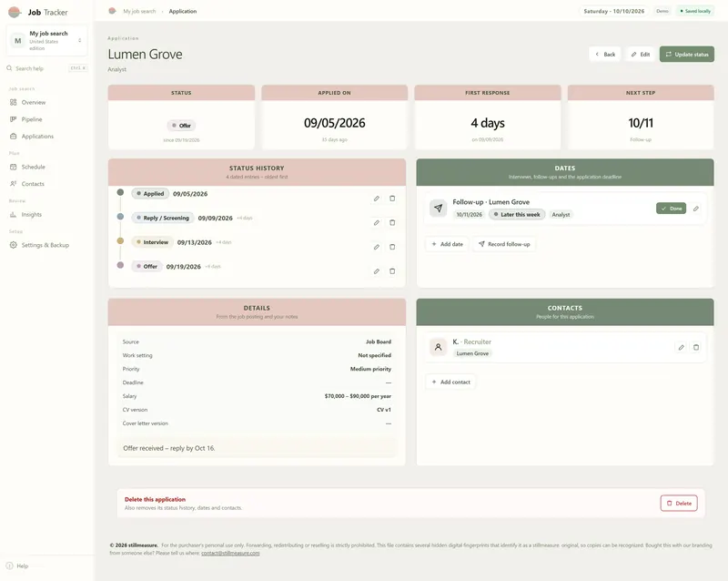Click the follow-up paper plane icon

point(438,209)
